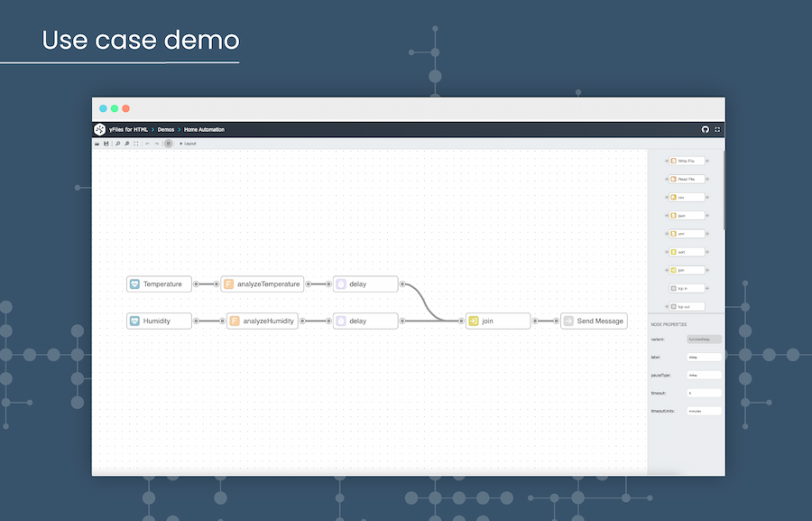Screen dimensions: 812x521
Task: Open the pauseType dropdown
Action: click(x=704, y=375)
